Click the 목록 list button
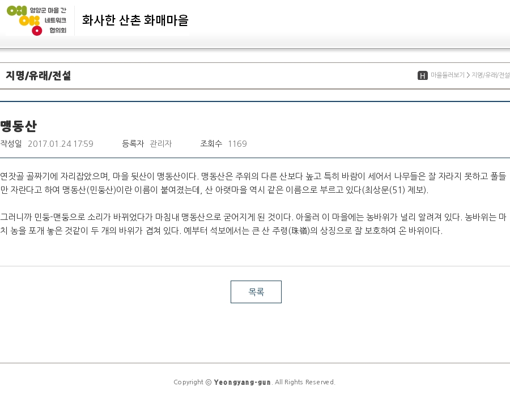The image size is (510, 420). [256, 292]
